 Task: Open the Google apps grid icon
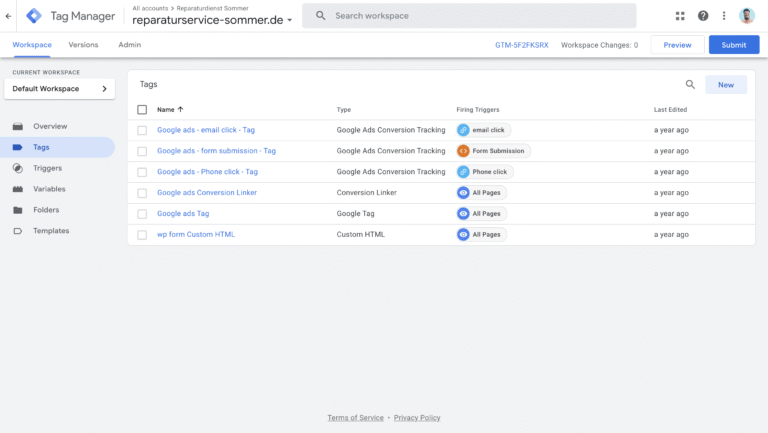680,16
